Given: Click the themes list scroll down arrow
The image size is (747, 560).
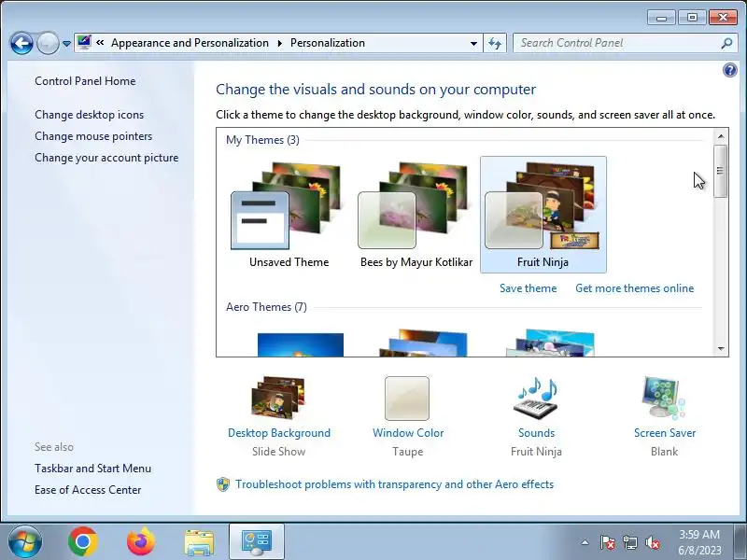Looking at the screenshot, I should (721, 348).
